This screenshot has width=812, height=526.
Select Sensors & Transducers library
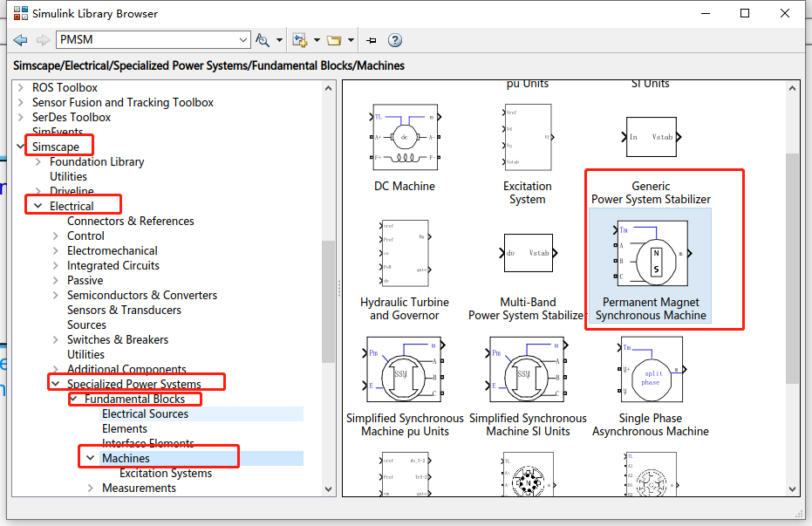point(124,311)
